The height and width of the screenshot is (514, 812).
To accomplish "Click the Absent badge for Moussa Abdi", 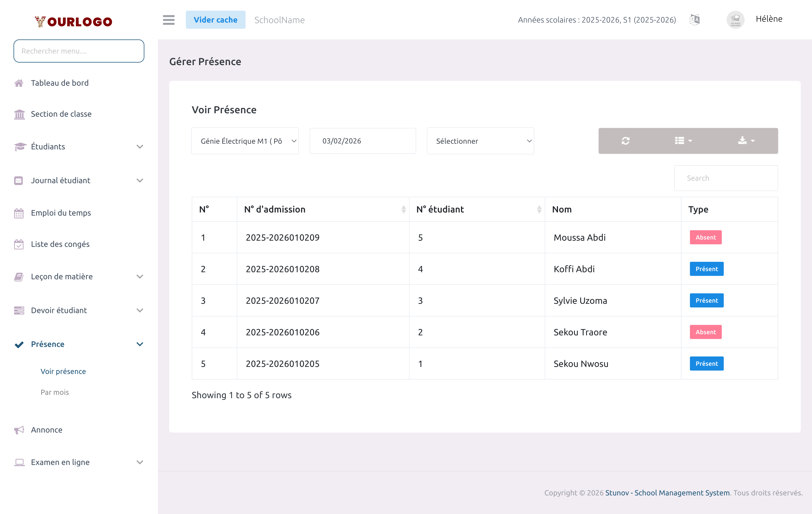I will (705, 237).
